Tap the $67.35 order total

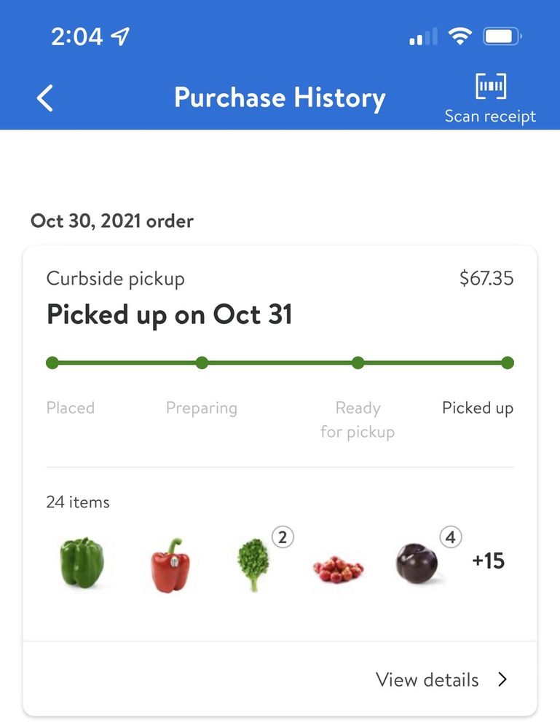(486, 278)
